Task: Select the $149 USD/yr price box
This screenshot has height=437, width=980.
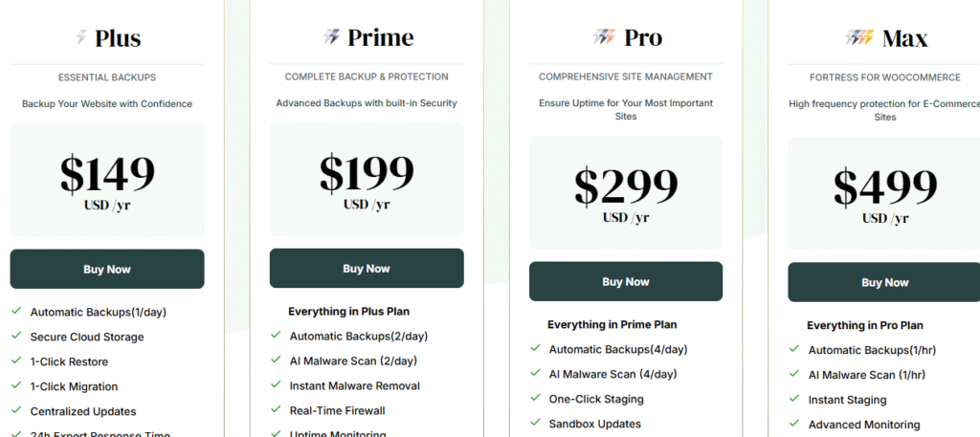Action: [x=107, y=181]
